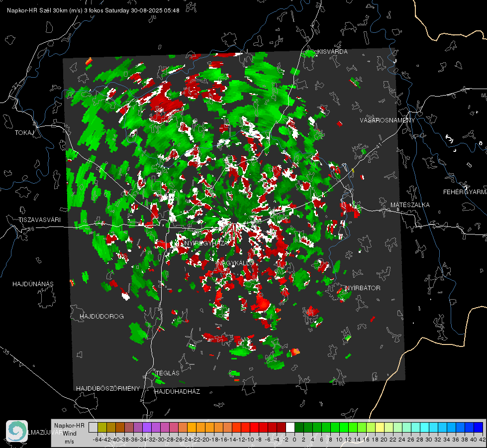Click the HAJDÚBÖSZÖRMÉNY city label
This screenshot has width=487, height=448.
pyautogui.click(x=108, y=388)
